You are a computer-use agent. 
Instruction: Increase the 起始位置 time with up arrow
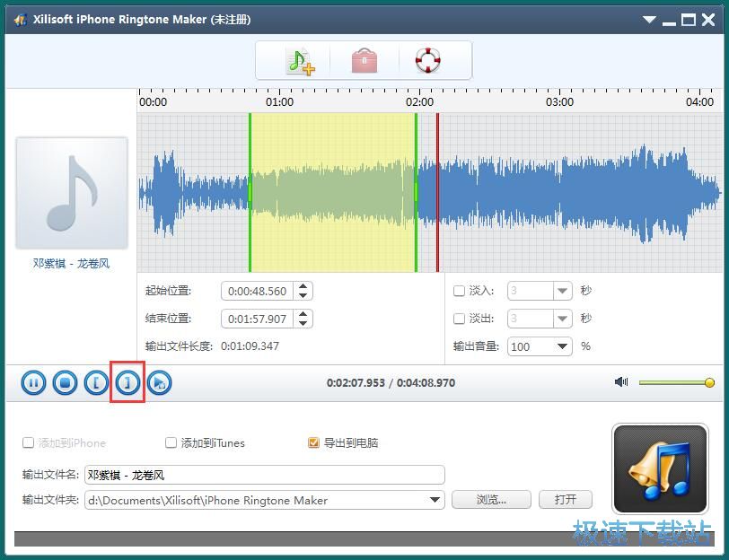[303, 287]
